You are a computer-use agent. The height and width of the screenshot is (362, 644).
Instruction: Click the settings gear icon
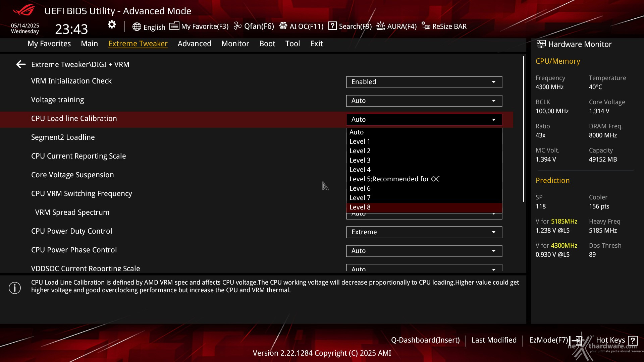click(112, 24)
